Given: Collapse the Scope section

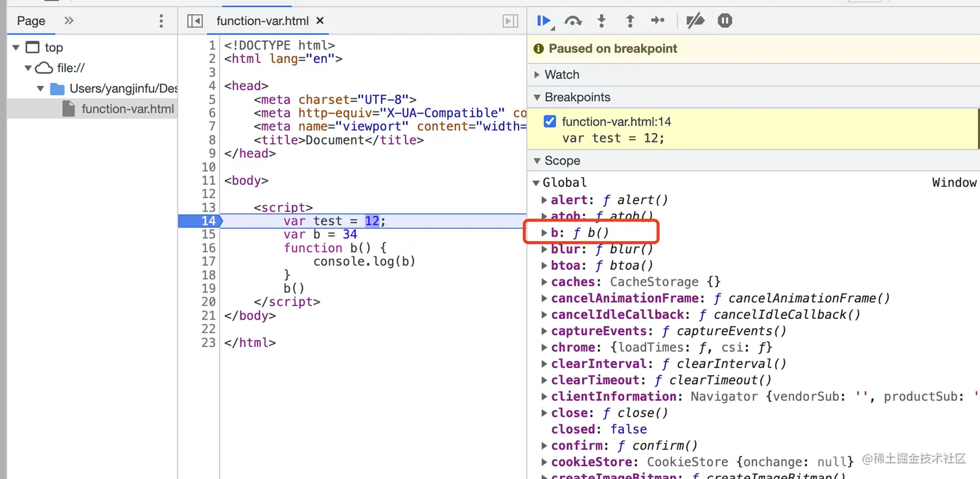Looking at the screenshot, I should [537, 161].
